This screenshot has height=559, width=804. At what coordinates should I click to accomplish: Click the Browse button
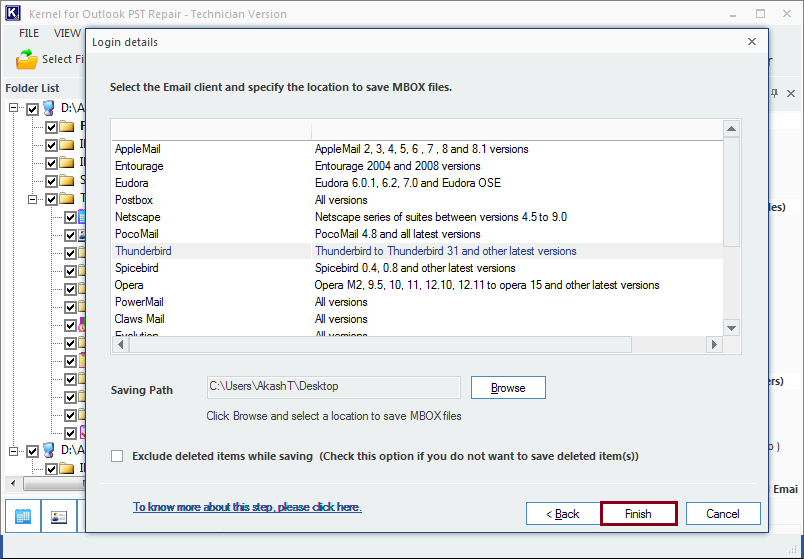[508, 388]
